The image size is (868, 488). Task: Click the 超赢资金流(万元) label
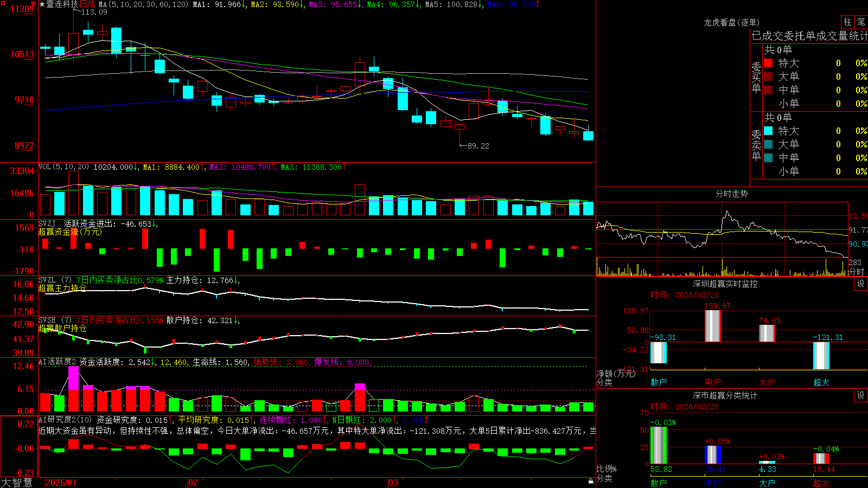[x=70, y=232]
